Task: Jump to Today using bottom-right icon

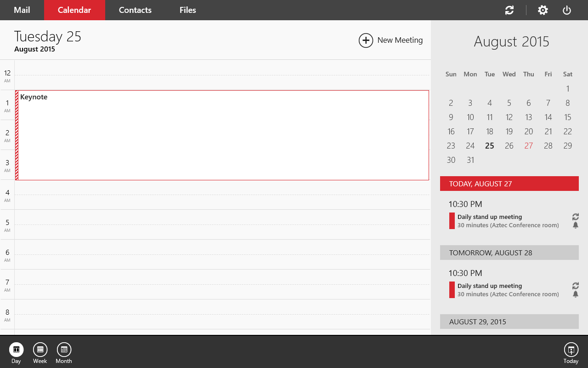Action: click(x=571, y=350)
